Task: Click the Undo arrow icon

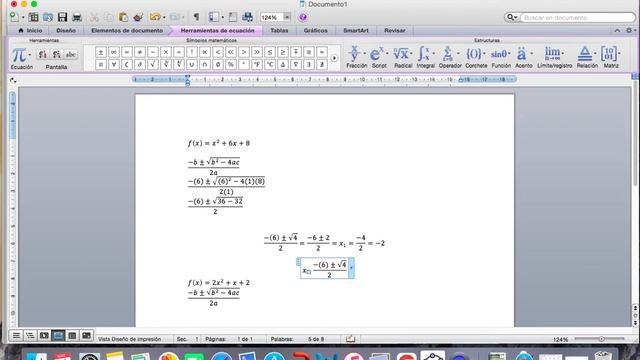Action: pyautogui.click(x=155, y=17)
